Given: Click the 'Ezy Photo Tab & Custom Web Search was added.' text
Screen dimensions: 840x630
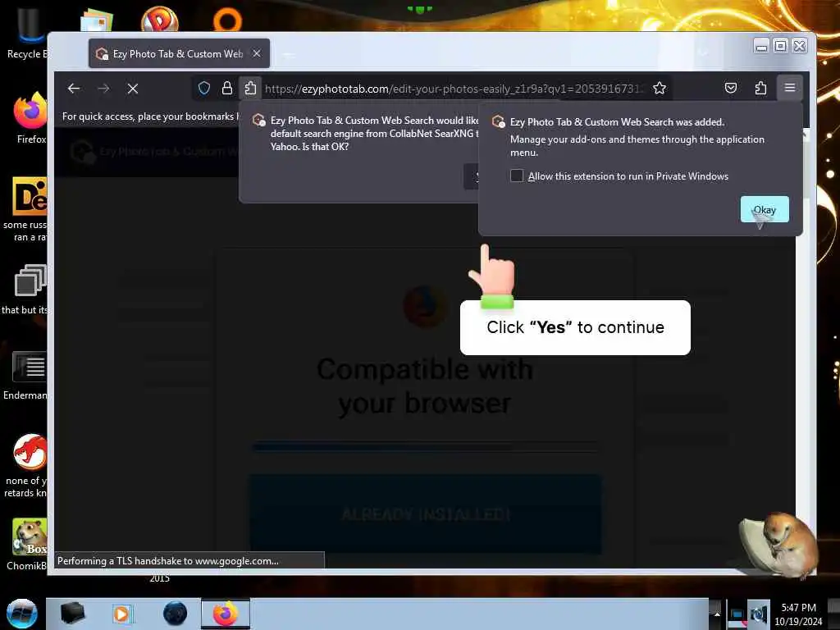Looking at the screenshot, I should (x=617, y=122).
